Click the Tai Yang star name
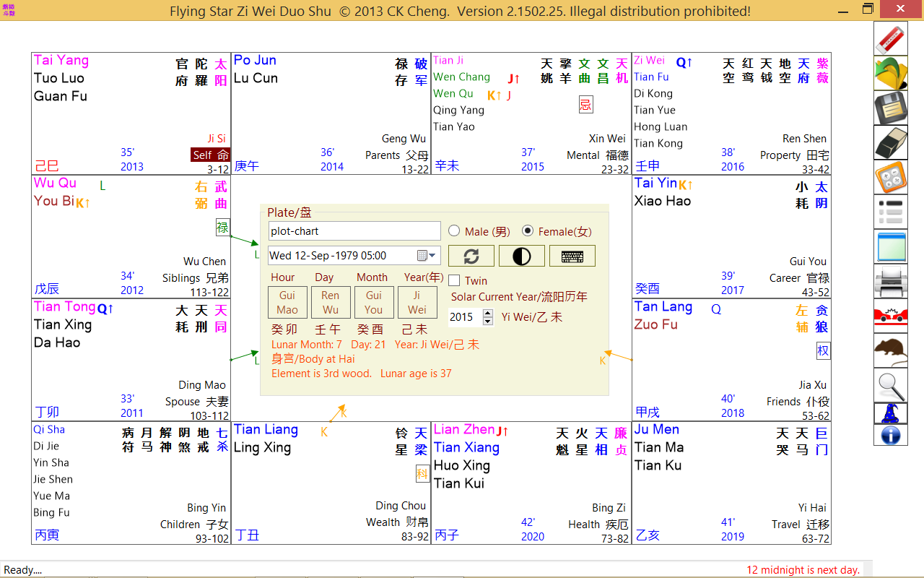Viewport: 924px width, 578px height. tap(61, 61)
